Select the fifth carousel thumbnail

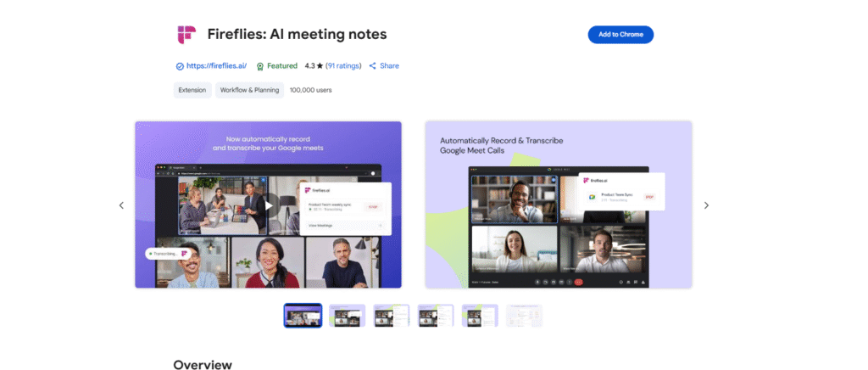[x=480, y=316]
